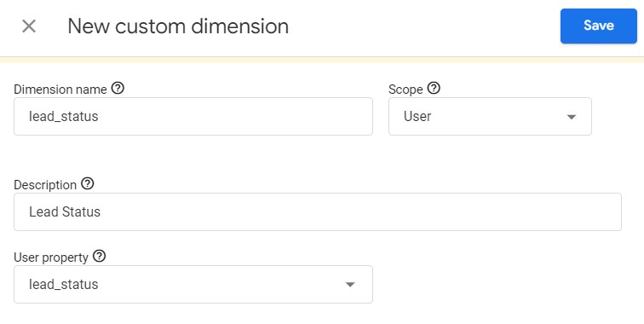This screenshot has width=644, height=324.
Task: Expand the User property dropdown
Action: 193,285
